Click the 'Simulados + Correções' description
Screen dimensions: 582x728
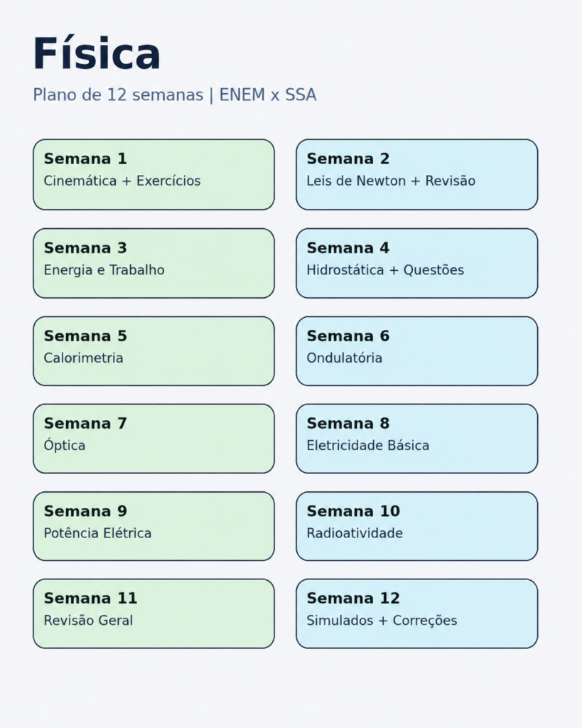coord(382,620)
